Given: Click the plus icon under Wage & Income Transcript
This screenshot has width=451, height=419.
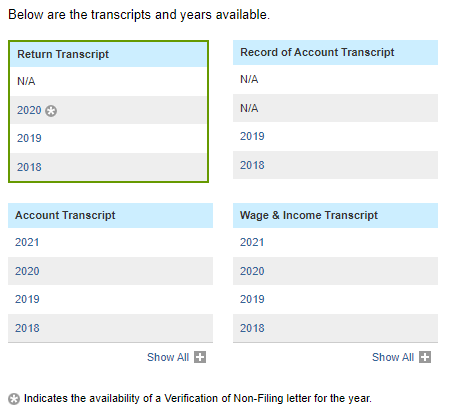Looking at the screenshot, I should 425,357.
